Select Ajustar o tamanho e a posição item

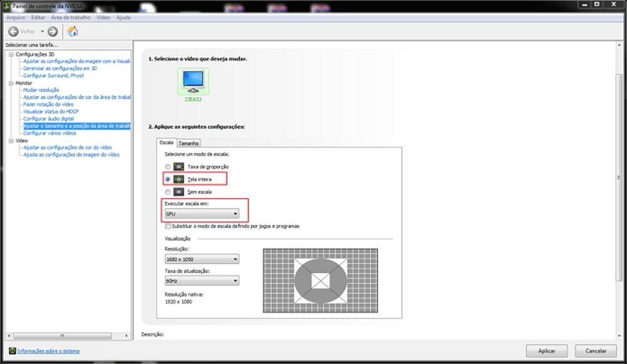[x=76, y=126]
